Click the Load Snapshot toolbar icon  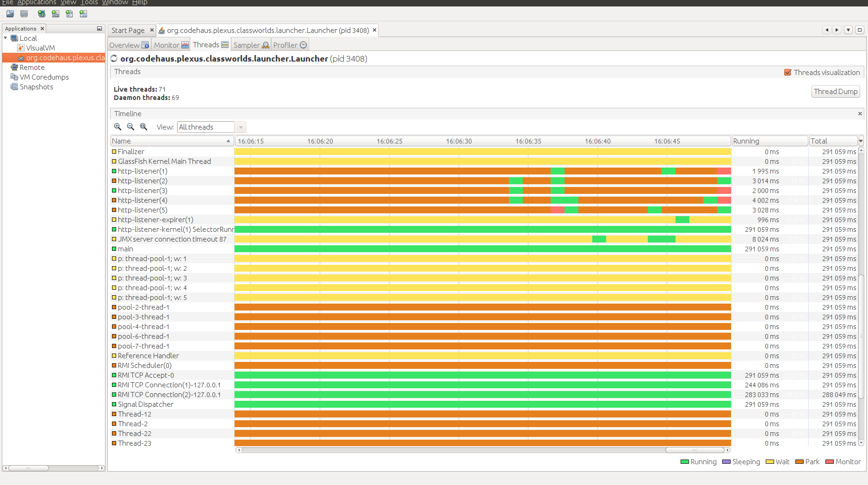tap(10, 14)
